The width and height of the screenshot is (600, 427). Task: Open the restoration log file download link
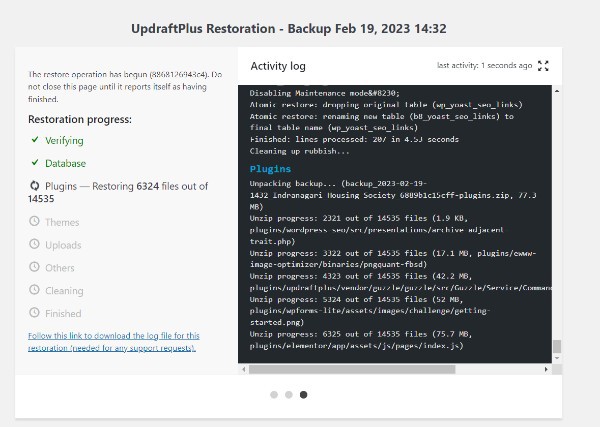(x=114, y=342)
